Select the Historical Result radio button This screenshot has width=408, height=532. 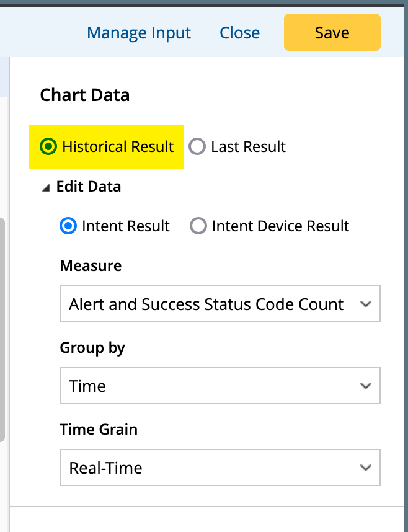(47, 147)
